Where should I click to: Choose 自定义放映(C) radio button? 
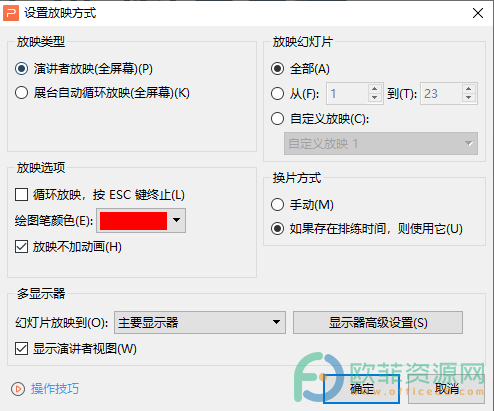pos(277,119)
